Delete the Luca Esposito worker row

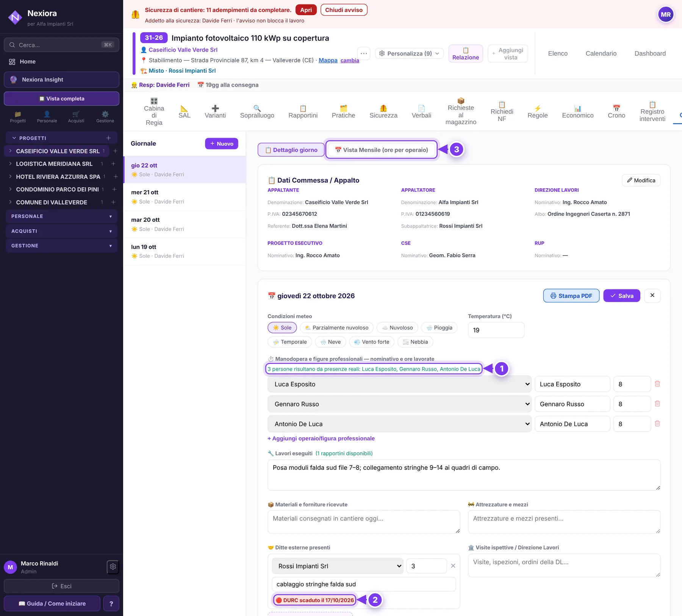click(657, 384)
